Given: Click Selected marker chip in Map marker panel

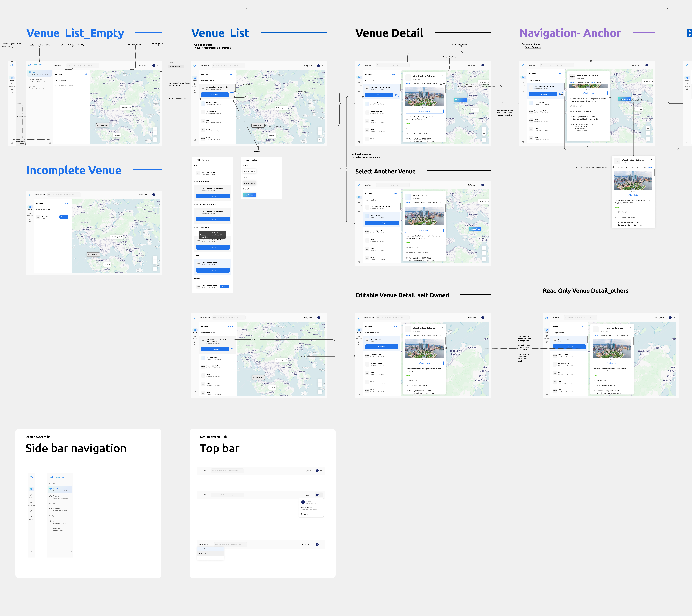Looking at the screenshot, I should 250,195.
